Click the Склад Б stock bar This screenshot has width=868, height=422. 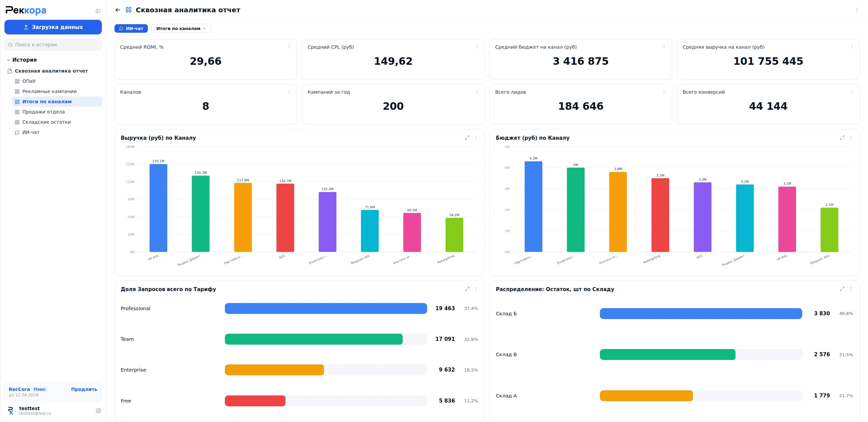tap(701, 314)
